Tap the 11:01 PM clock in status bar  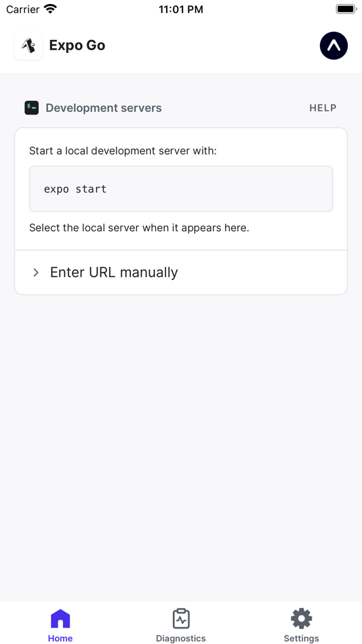(181, 9)
